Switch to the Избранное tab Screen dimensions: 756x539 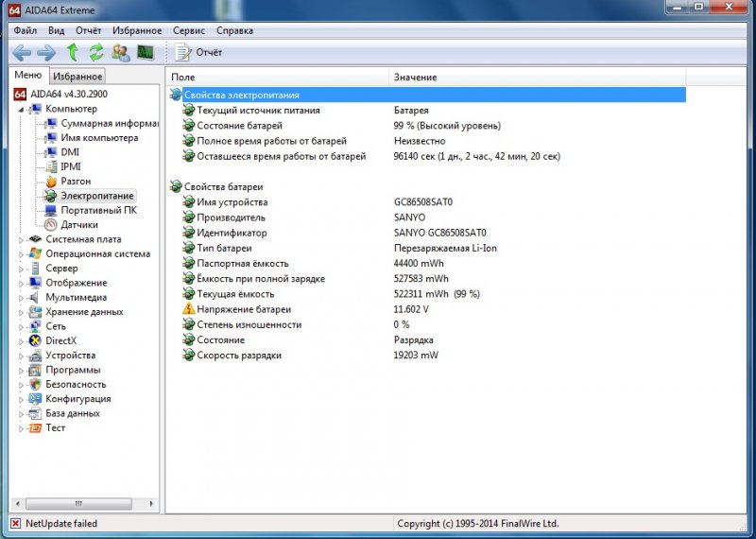[x=77, y=77]
